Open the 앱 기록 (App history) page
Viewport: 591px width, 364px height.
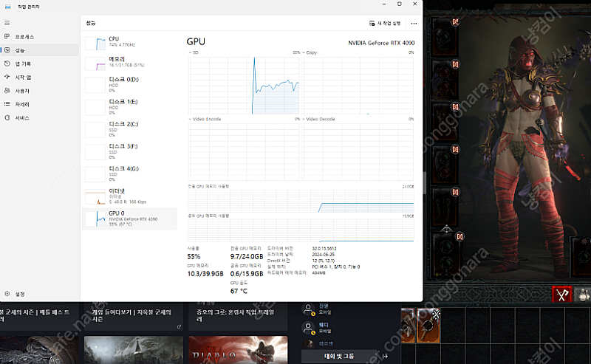click(x=40, y=63)
